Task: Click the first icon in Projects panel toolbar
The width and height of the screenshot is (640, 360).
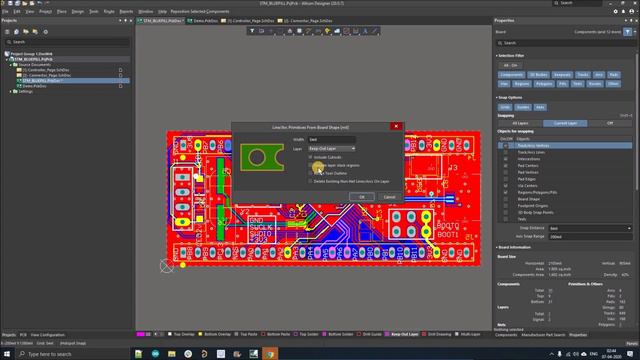Action: (7, 32)
